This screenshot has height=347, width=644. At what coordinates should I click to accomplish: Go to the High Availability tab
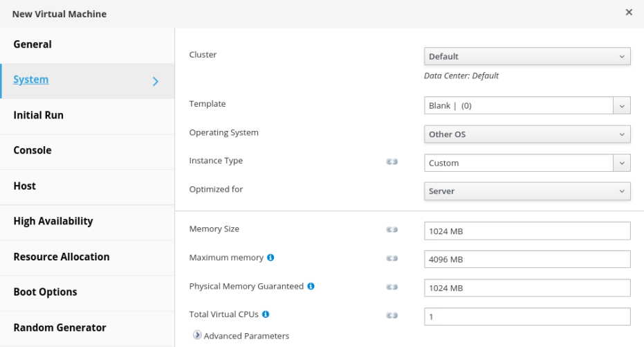tap(53, 221)
